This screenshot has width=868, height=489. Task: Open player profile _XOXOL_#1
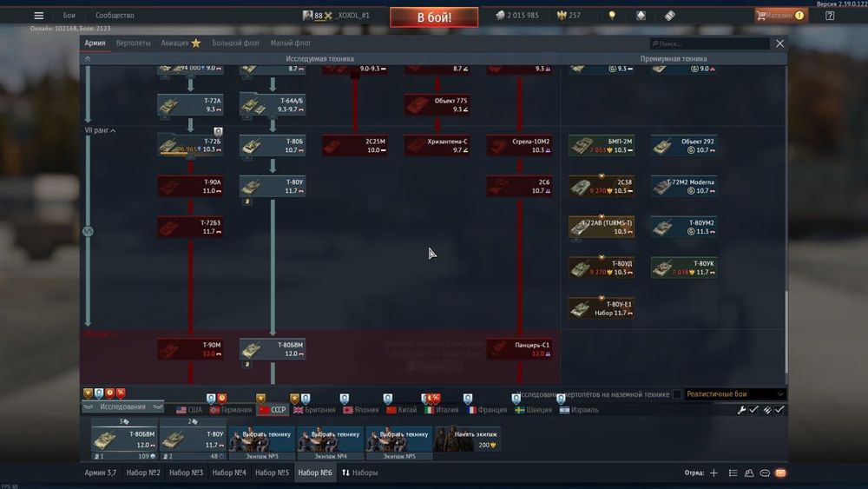tap(336, 16)
